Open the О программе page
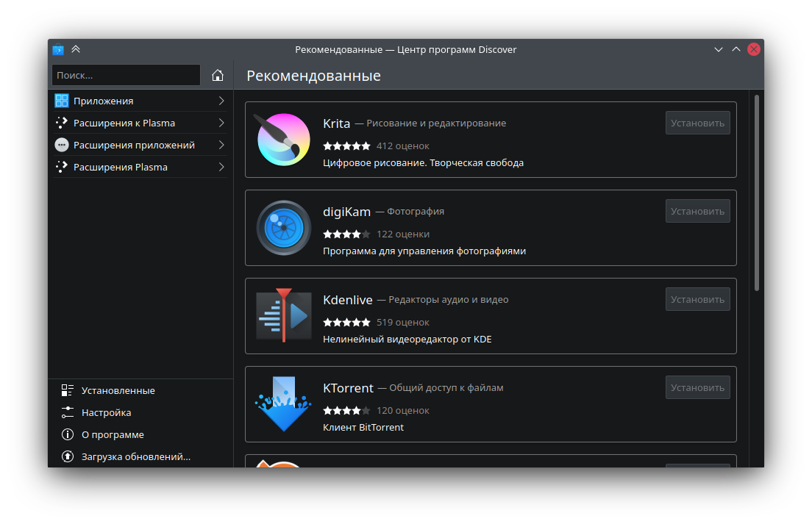 (x=140, y=434)
